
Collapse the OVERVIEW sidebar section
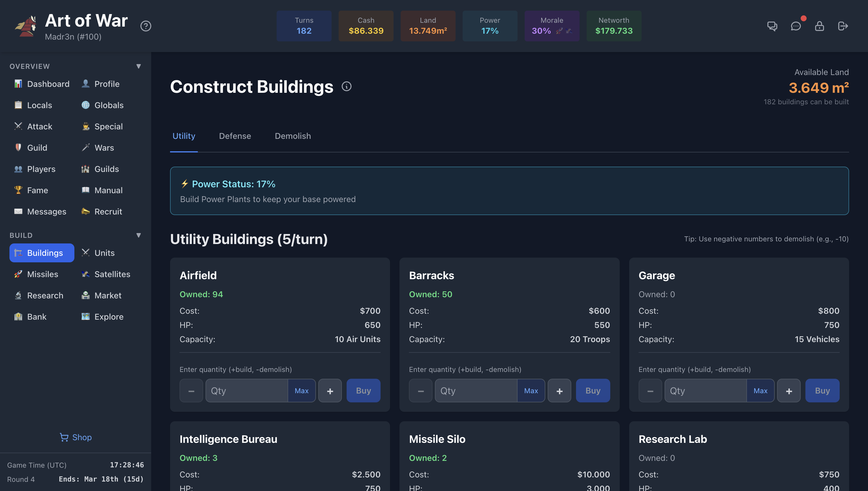pos(138,66)
